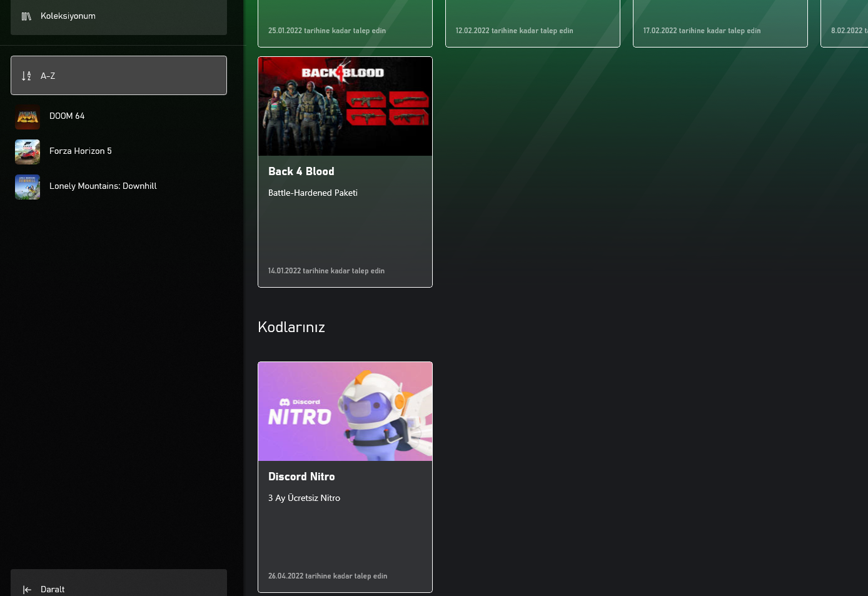
Task: Collapse the sidebar with Daralt
Action: [x=119, y=583]
